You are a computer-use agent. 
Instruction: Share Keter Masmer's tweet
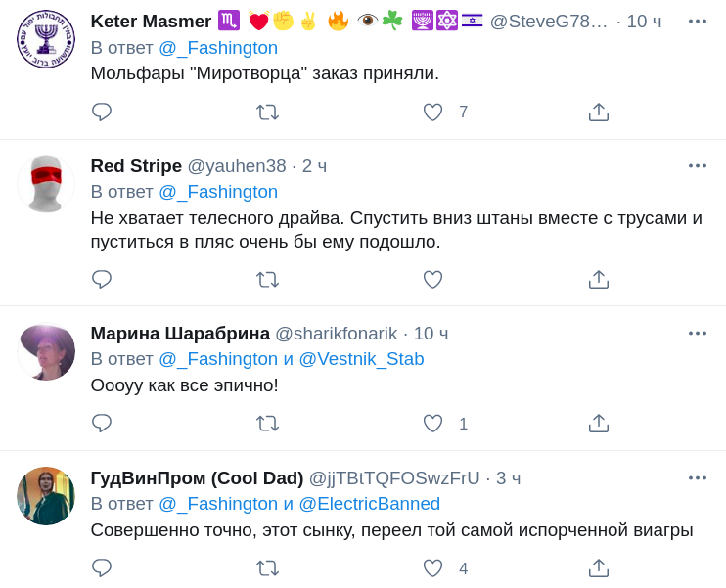point(599,113)
